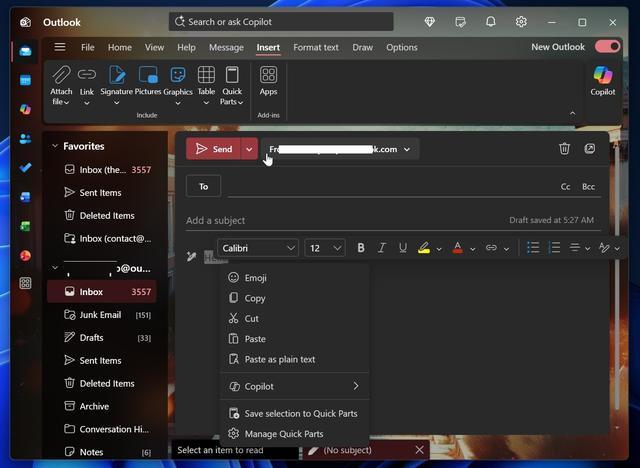Show the Cc field
640x468 pixels.
coord(565,186)
